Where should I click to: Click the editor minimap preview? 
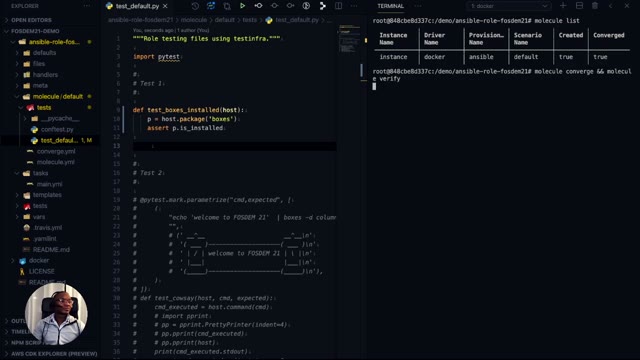click(x=348, y=40)
